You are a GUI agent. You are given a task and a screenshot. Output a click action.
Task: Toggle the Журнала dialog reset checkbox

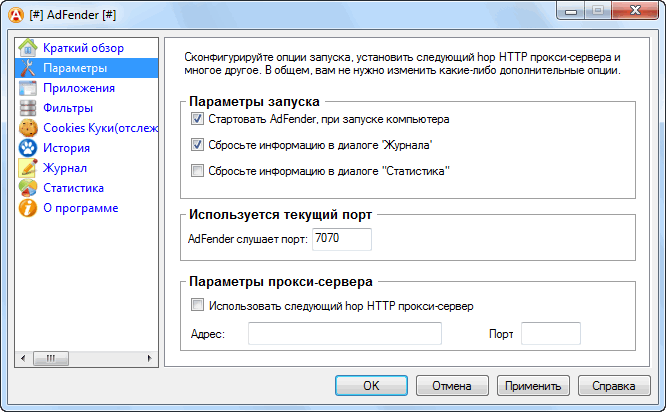[197, 145]
